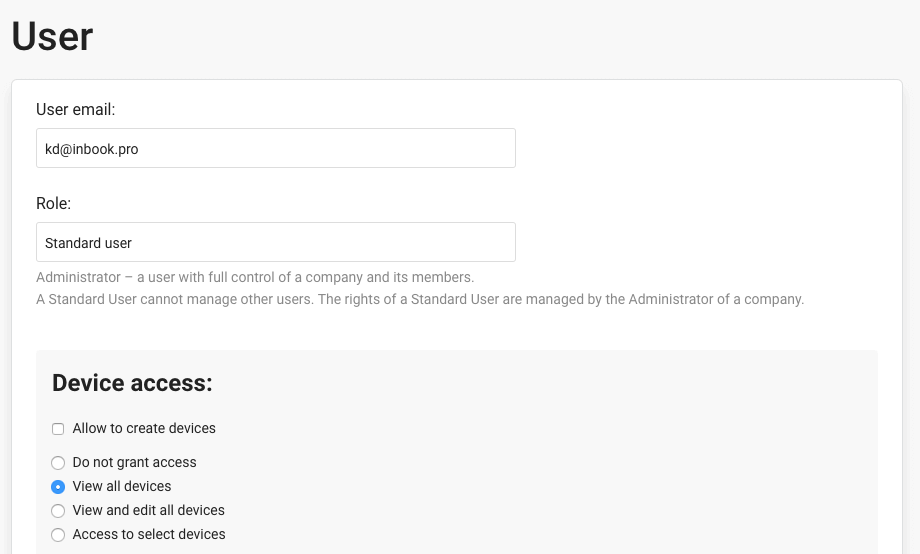Tick the Allow to create devices checkbox

(x=58, y=429)
